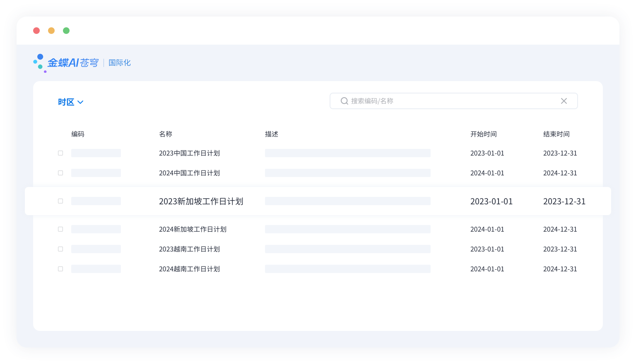Click the Kingdee AI Cosmic logo
Image resolution: width=636 pixels, height=364 pixels.
pos(66,62)
